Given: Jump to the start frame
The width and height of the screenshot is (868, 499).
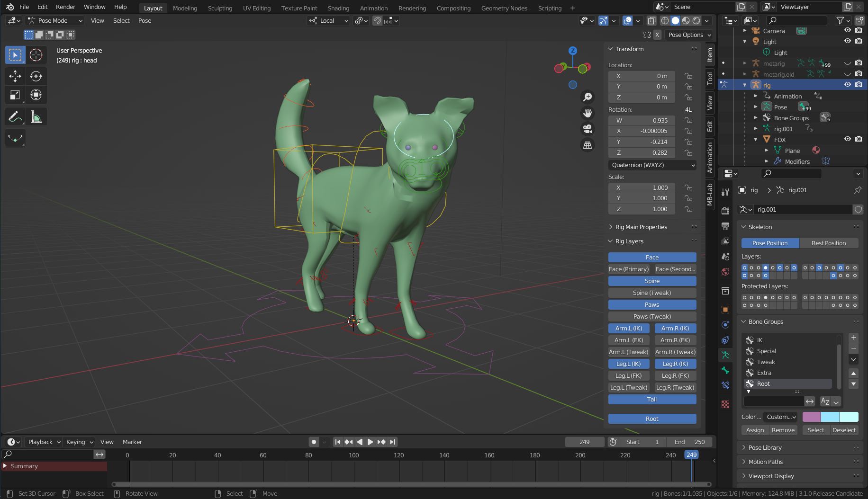Looking at the screenshot, I should [x=337, y=442].
